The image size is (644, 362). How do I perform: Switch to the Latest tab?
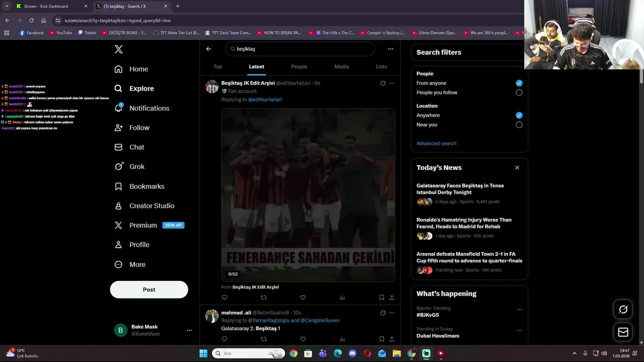257,66
